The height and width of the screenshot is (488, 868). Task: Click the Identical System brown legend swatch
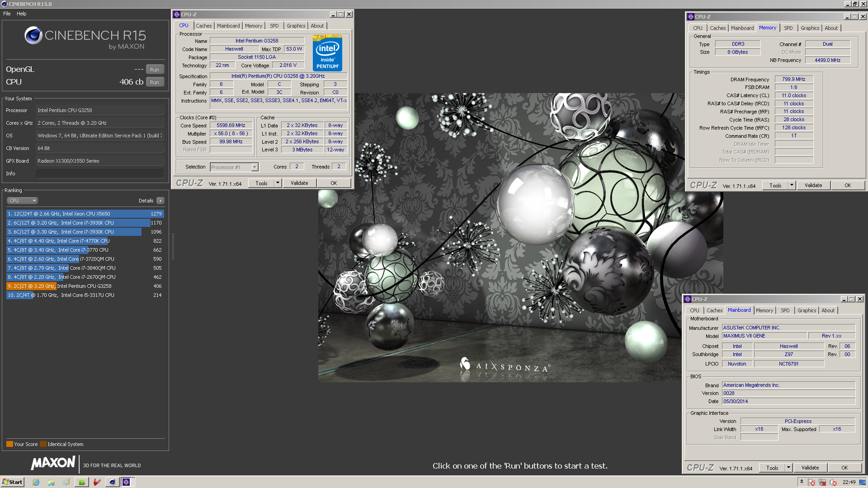[x=43, y=444]
